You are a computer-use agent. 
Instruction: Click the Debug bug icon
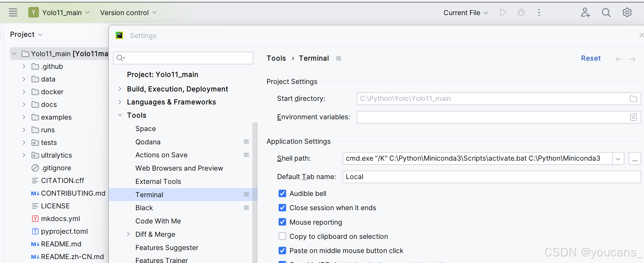coord(521,12)
